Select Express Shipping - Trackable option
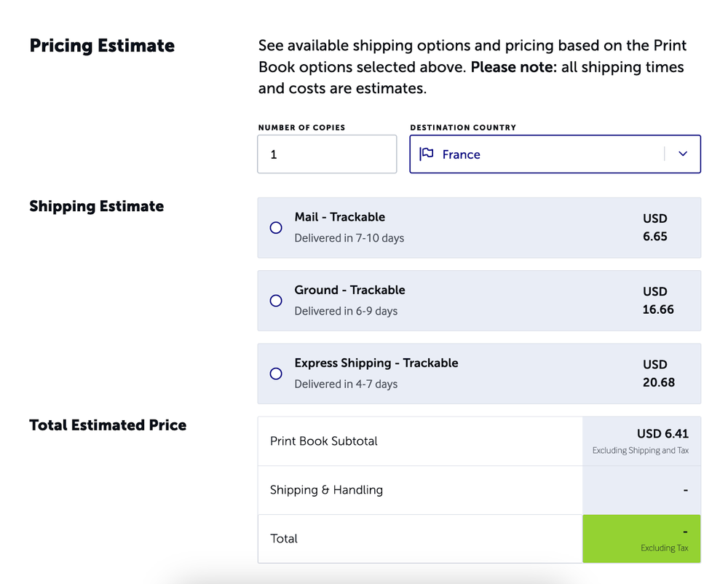Image resolution: width=728 pixels, height=584 pixels. (275, 373)
